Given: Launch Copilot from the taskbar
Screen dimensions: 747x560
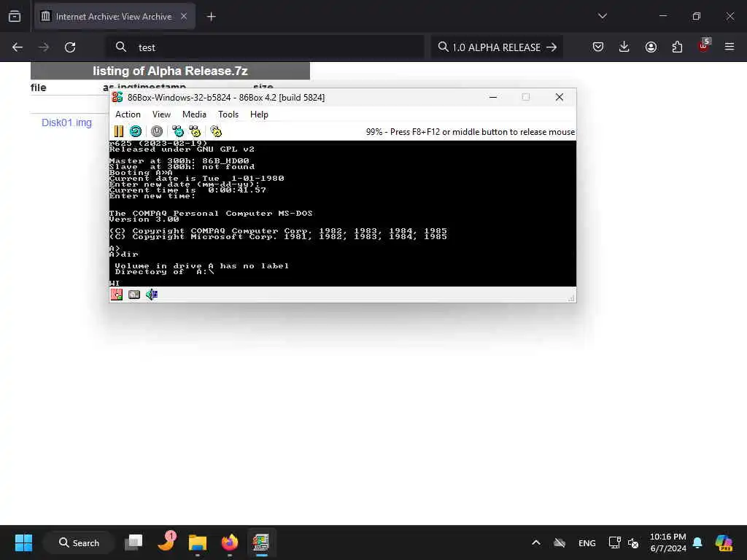Looking at the screenshot, I should point(724,542).
